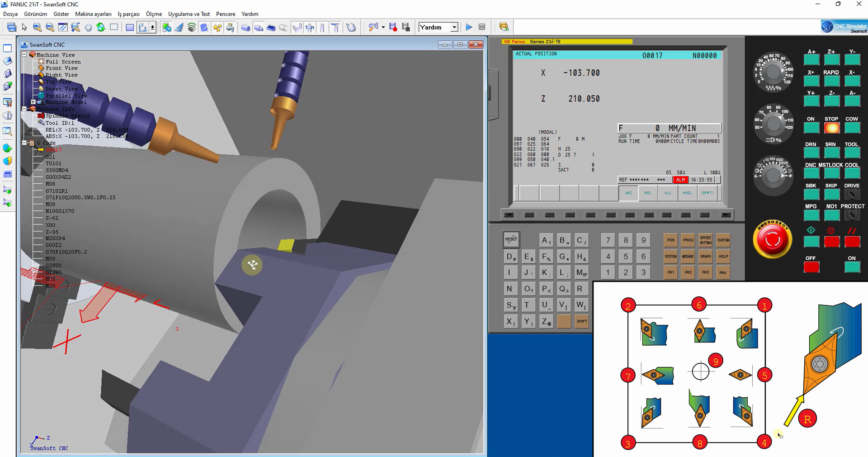Toggle the COOL coolant button
The image size is (868, 457).
click(852, 173)
